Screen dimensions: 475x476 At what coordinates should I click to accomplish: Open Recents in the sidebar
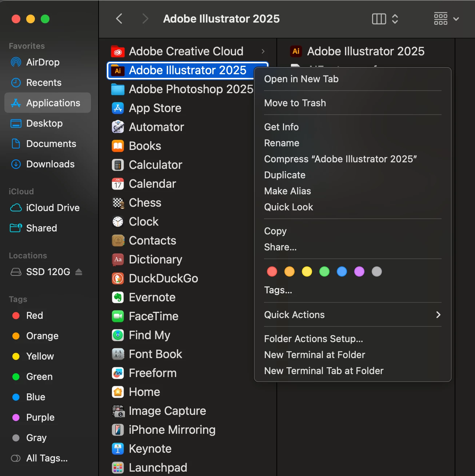pyautogui.click(x=48, y=83)
